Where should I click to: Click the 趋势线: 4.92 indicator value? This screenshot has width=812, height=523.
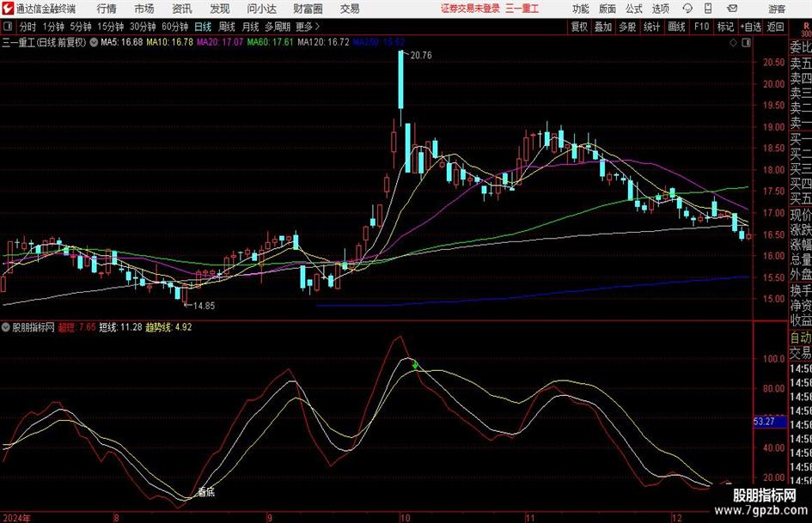(x=168, y=327)
